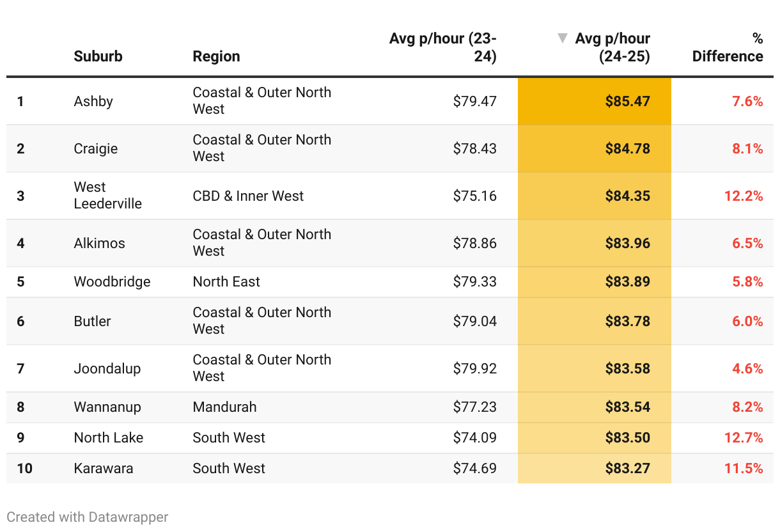The height and width of the screenshot is (532, 780).
Task: Click rank number 5 in the table
Action: (x=20, y=281)
